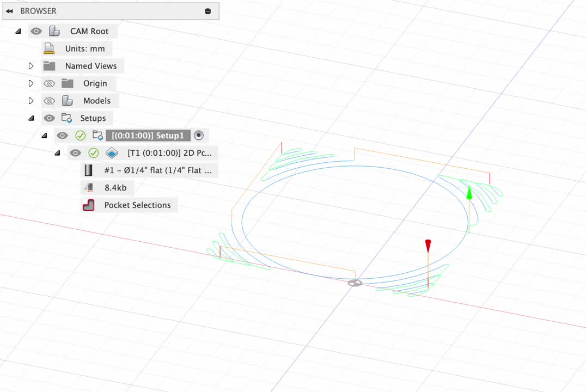Image resolution: width=586 pixels, height=392 pixels.
Task: Click the flat end mill tool icon
Action: [88, 170]
